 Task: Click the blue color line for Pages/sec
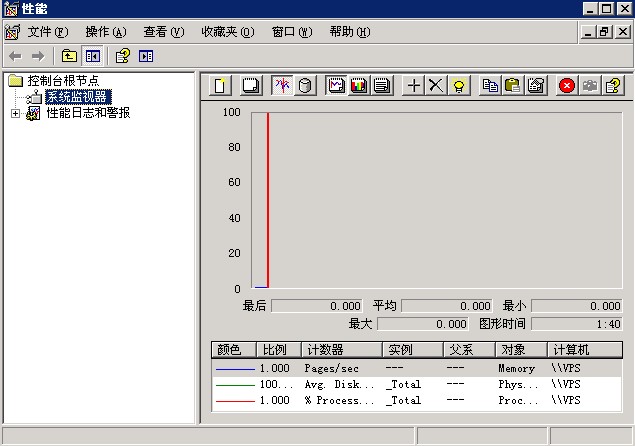pyautogui.click(x=235, y=369)
